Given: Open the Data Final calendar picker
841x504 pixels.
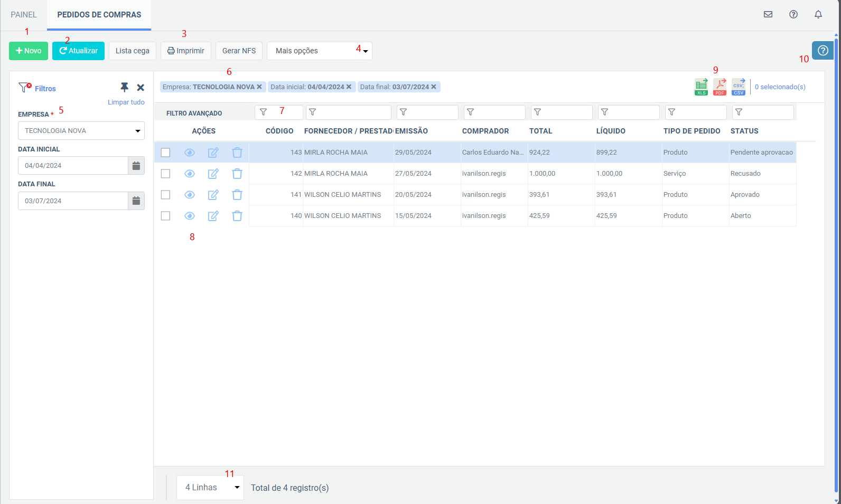Looking at the screenshot, I should (x=136, y=201).
